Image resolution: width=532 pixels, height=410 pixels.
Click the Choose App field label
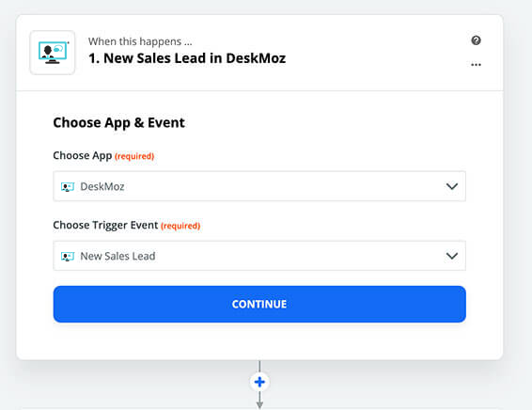tap(83, 156)
